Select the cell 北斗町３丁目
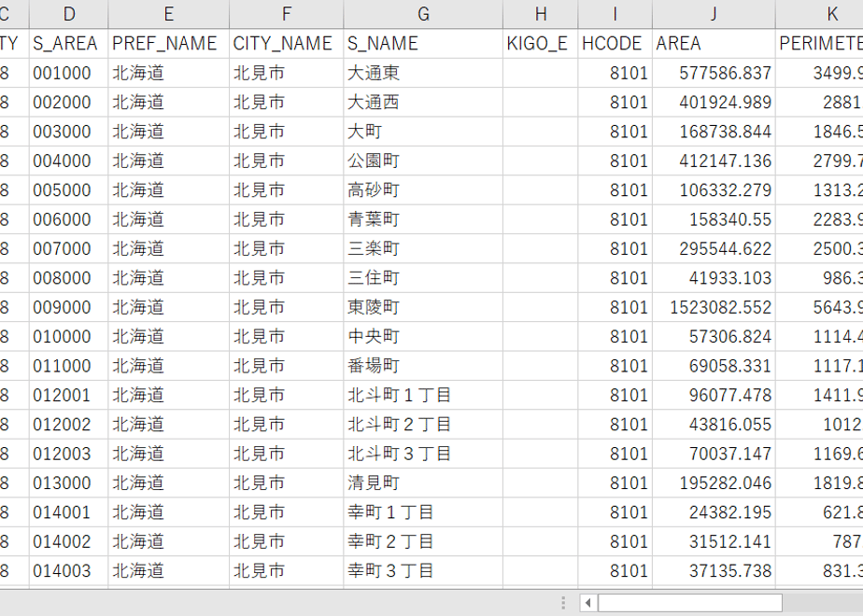Image resolution: width=863 pixels, height=616 pixels. point(423,454)
